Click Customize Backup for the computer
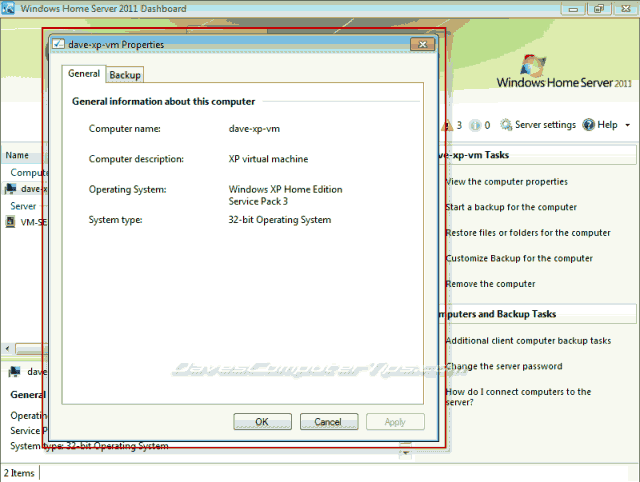The width and height of the screenshot is (640, 482). [x=519, y=258]
